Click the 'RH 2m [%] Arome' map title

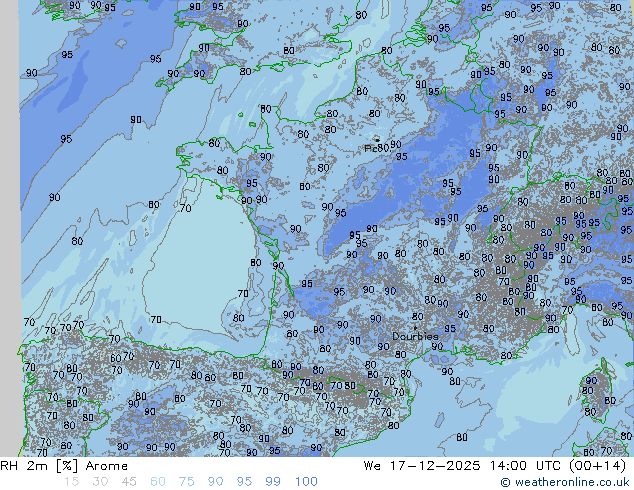pyautogui.click(x=64, y=466)
